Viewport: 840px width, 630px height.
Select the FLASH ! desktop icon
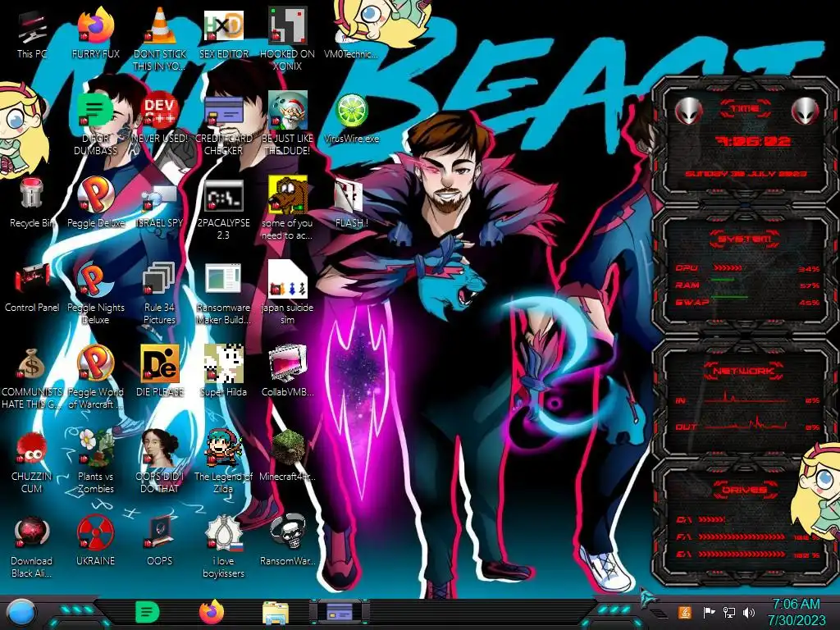point(351,203)
